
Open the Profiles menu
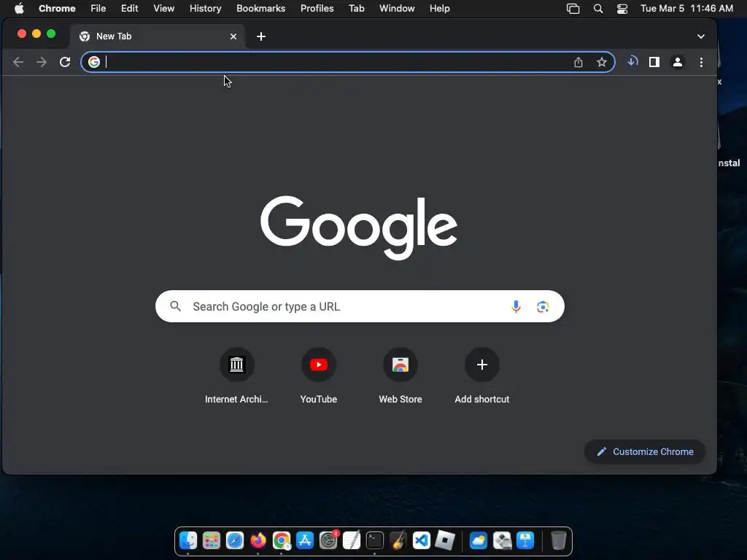[x=317, y=8]
